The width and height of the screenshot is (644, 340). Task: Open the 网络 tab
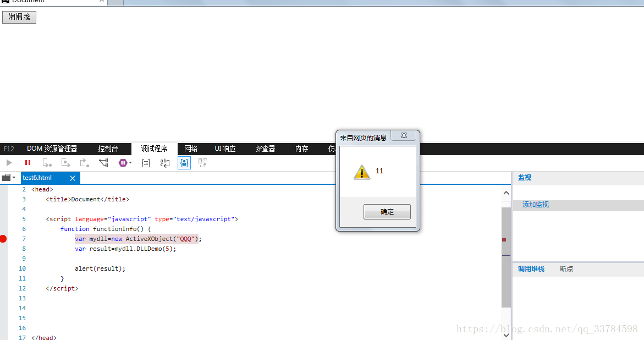coord(191,149)
